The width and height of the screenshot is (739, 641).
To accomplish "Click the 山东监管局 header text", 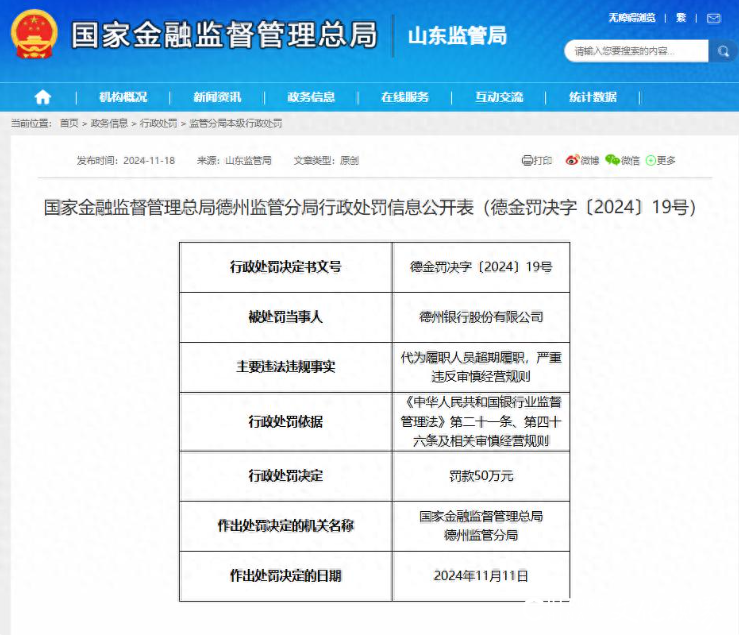I will pyautogui.click(x=457, y=36).
